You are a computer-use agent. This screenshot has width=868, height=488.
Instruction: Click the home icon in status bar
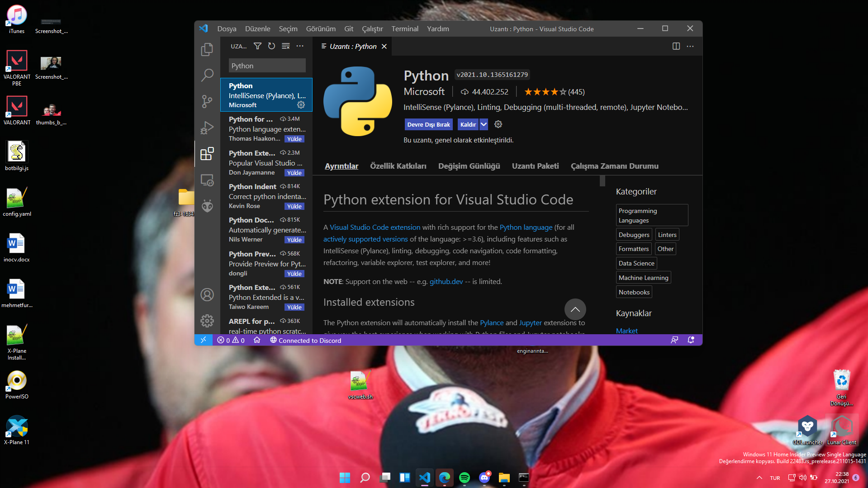tap(257, 340)
